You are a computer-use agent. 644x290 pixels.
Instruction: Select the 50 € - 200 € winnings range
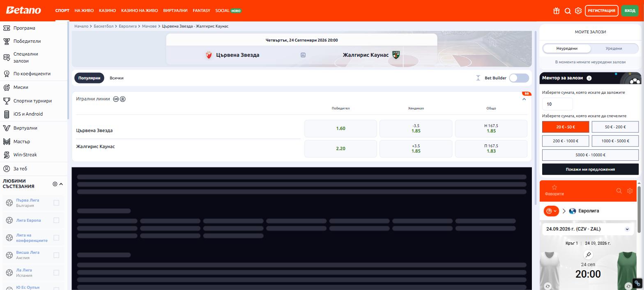(615, 127)
